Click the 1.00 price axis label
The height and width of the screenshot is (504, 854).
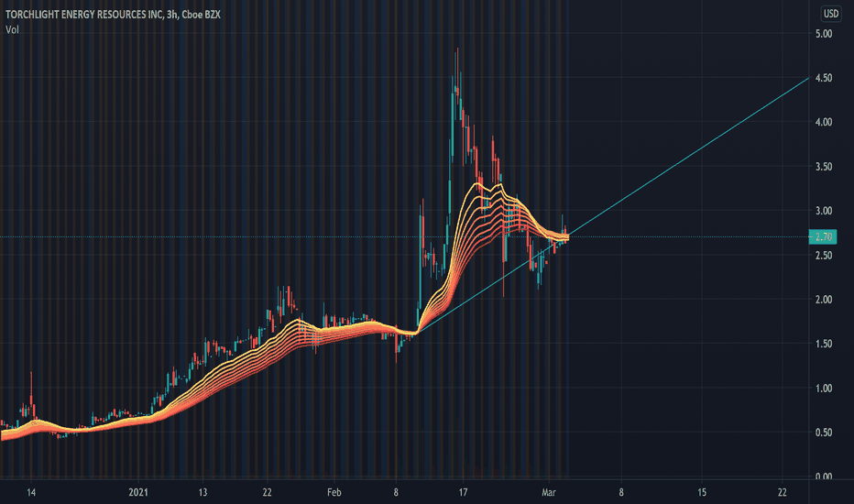pos(824,389)
